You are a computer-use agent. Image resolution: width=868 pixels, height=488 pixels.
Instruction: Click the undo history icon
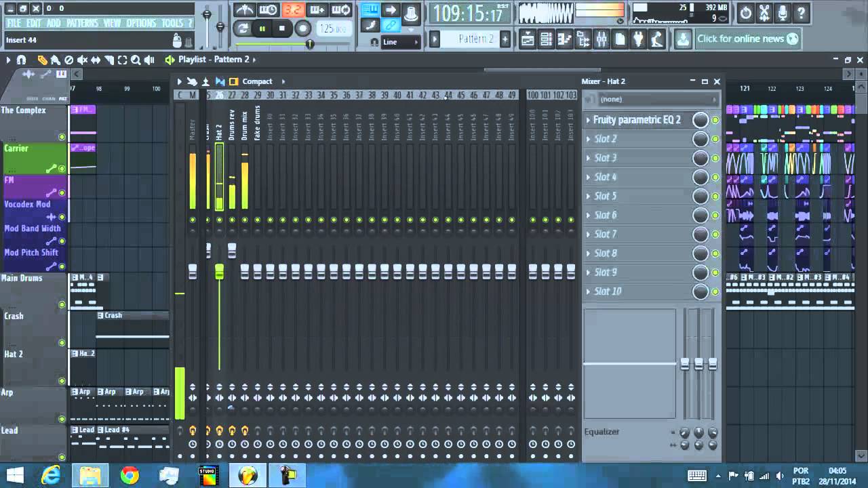745,12
